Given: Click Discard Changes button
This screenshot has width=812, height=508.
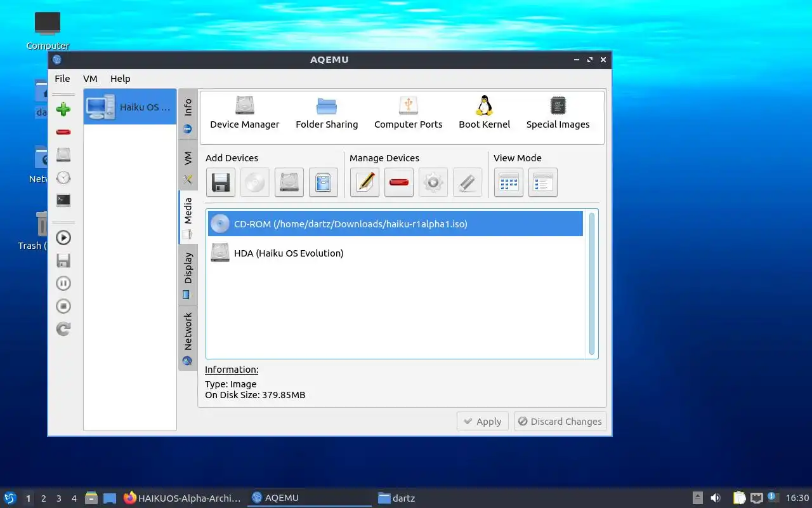Looking at the screenshot, I should coord(560,422).
